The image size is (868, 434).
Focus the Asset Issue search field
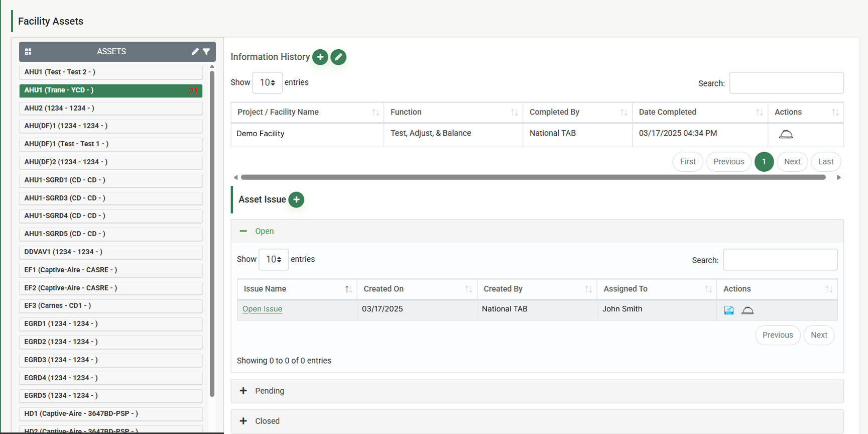pos(780,260)
